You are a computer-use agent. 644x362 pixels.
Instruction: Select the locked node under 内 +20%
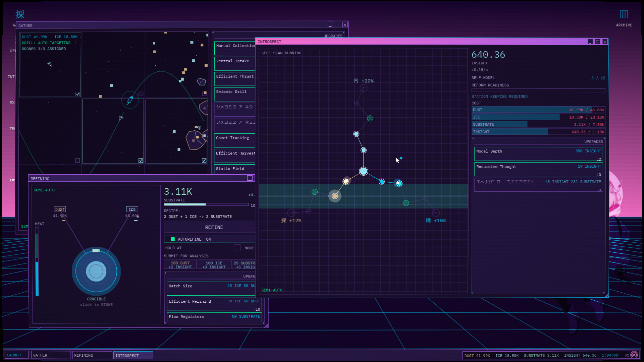[363, 88]
